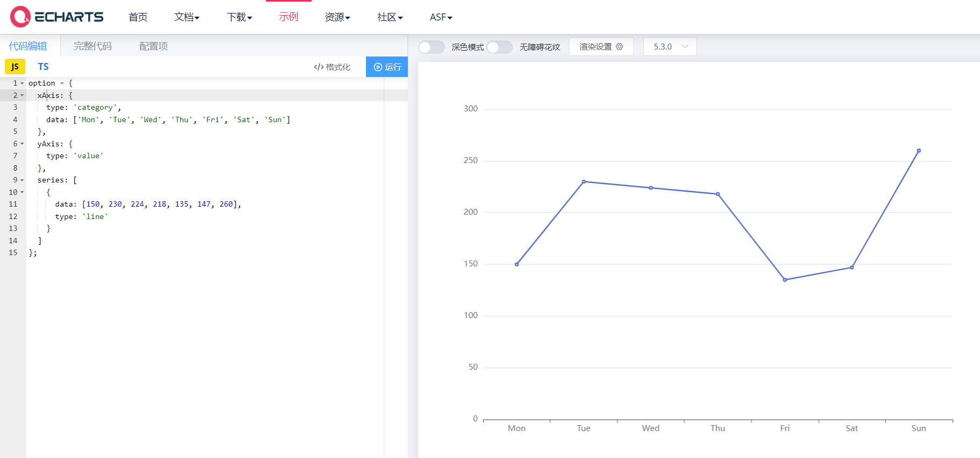Viewport: 980px width, 458px height.
Task: Expand the ASF menu
Action: (x=441, y=17)
